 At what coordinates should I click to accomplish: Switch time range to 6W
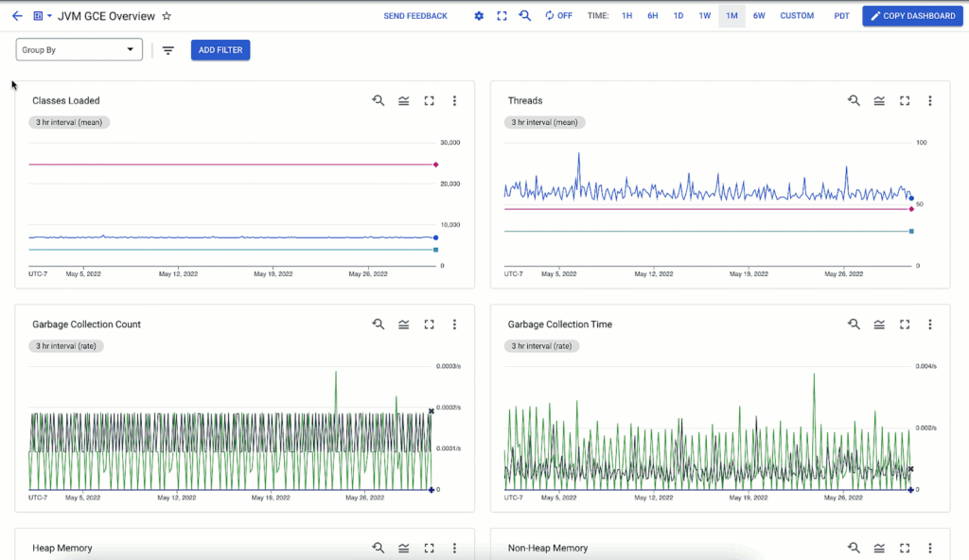[759, 15]
